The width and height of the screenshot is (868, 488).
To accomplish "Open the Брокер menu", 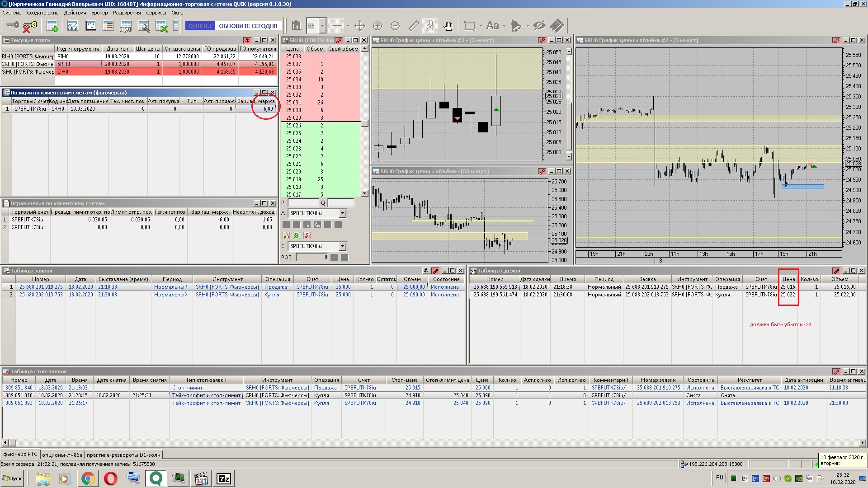I will 99,13.
